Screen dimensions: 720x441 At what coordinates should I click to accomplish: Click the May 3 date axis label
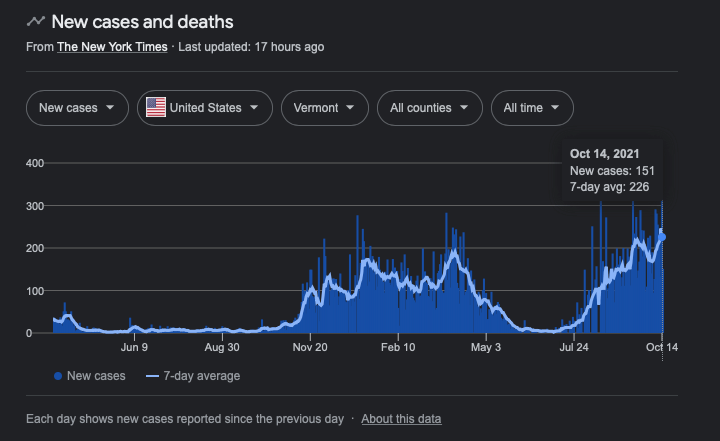(486, 348)
